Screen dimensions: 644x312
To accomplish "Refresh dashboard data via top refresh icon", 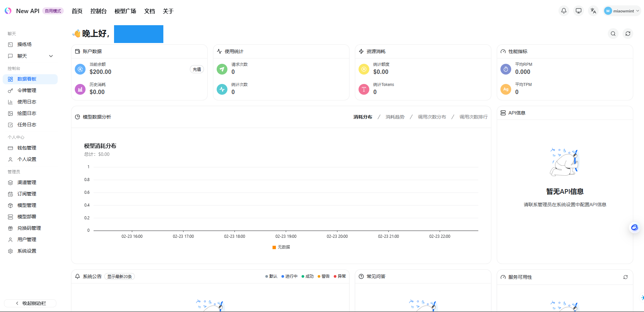I will click(x=628, y=34).
